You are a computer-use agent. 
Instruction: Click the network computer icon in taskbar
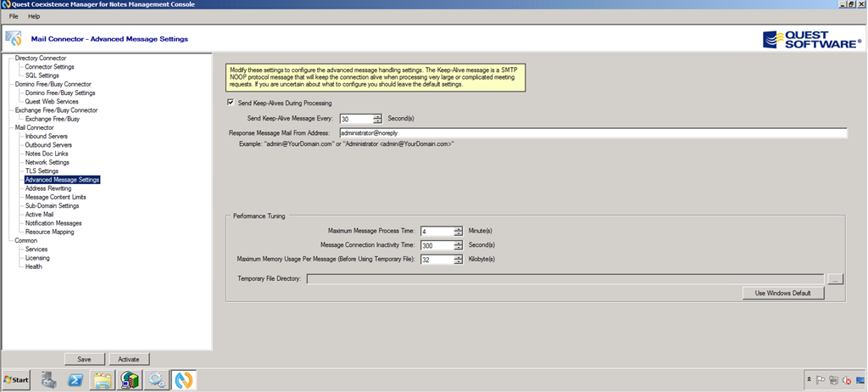pyautogui.click(x=129, y=380)
